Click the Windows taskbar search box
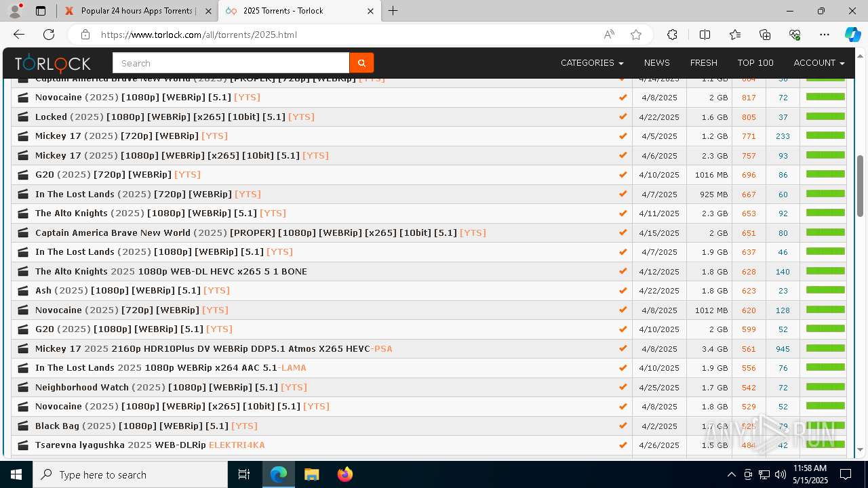This screenshot has height=488, width=868. 130,474
